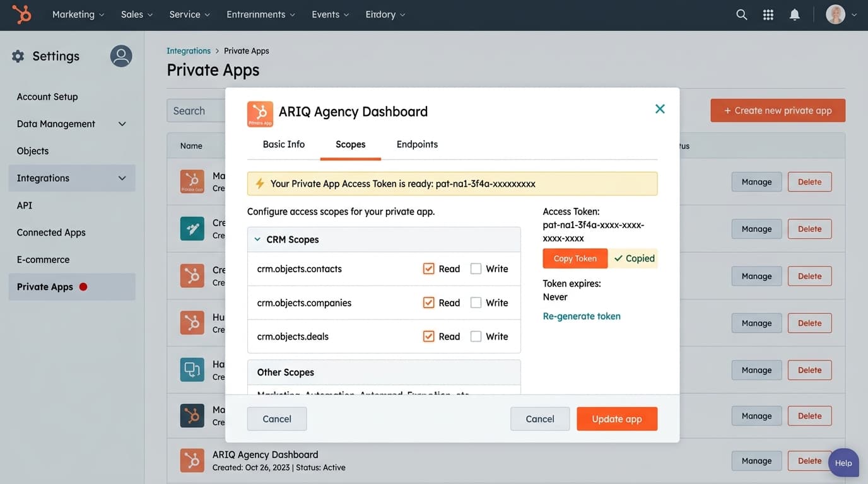Uncheck Read for crm.objects.contacts
This screenshot has width=868, height=484.
click(429, 269)
